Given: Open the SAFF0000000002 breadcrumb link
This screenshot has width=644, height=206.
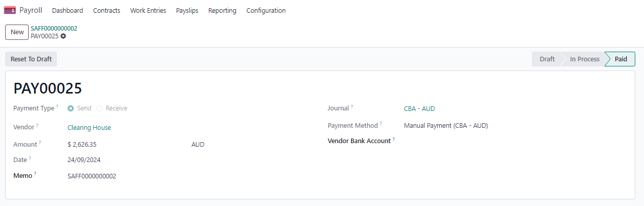Looking at the screenshot, I should (54, 29).
